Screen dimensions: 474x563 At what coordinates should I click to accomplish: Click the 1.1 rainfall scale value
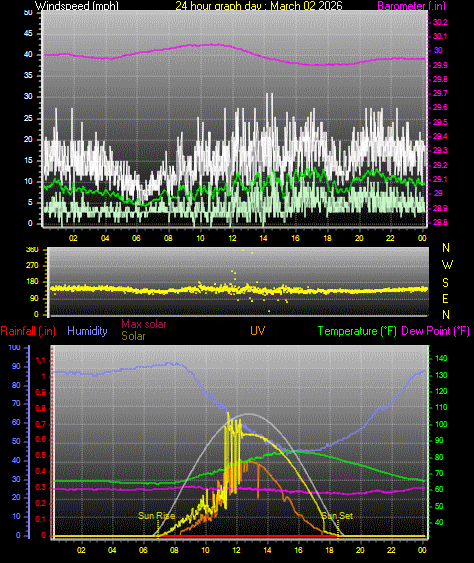(41, 360)
